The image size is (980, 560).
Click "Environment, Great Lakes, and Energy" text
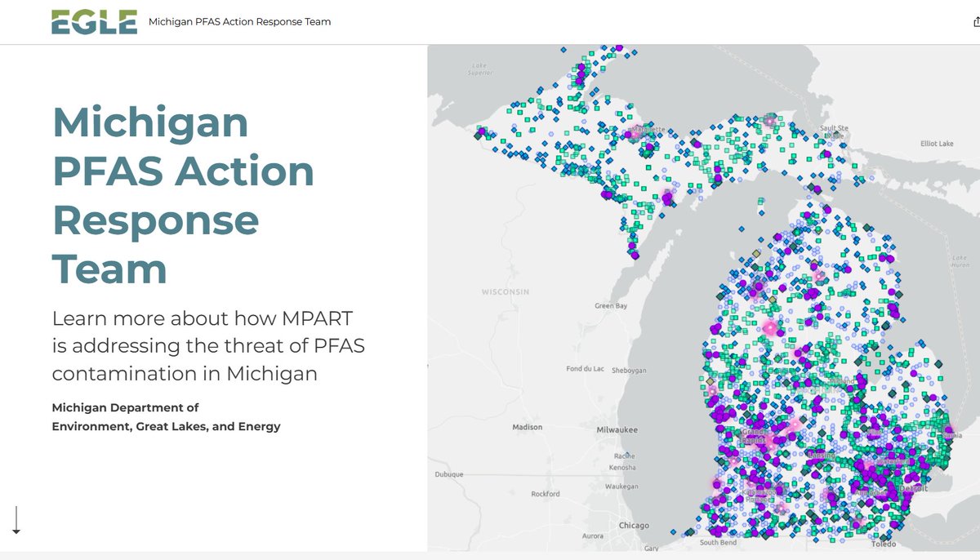click(166, 426)
